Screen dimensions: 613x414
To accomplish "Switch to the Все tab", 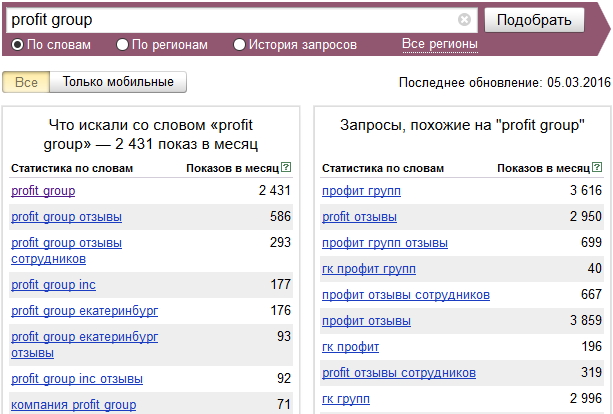I will [x=26, y=82].
